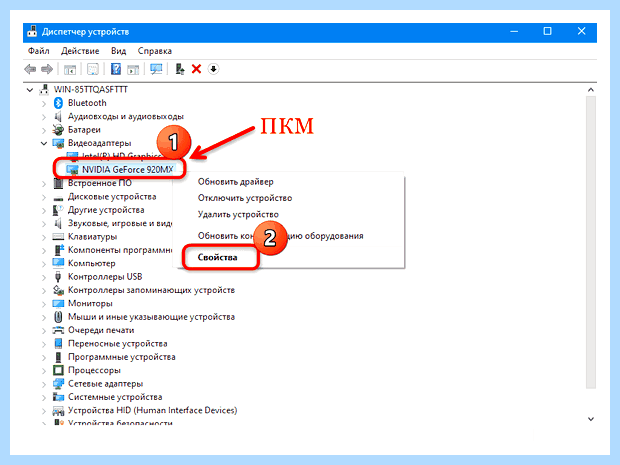Click the network icon beside Сетевые адаптеры
Image resolution: width=620 pixels, height=465 pixels.
58,384
